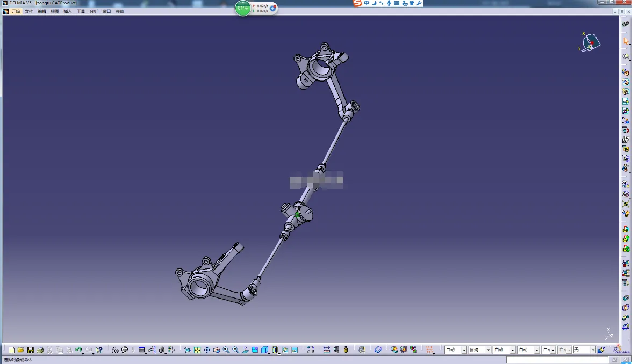Screen dimensions: 632x364
Task: Open the 视图 (View) menu
Action: click(x=55, y=11)
